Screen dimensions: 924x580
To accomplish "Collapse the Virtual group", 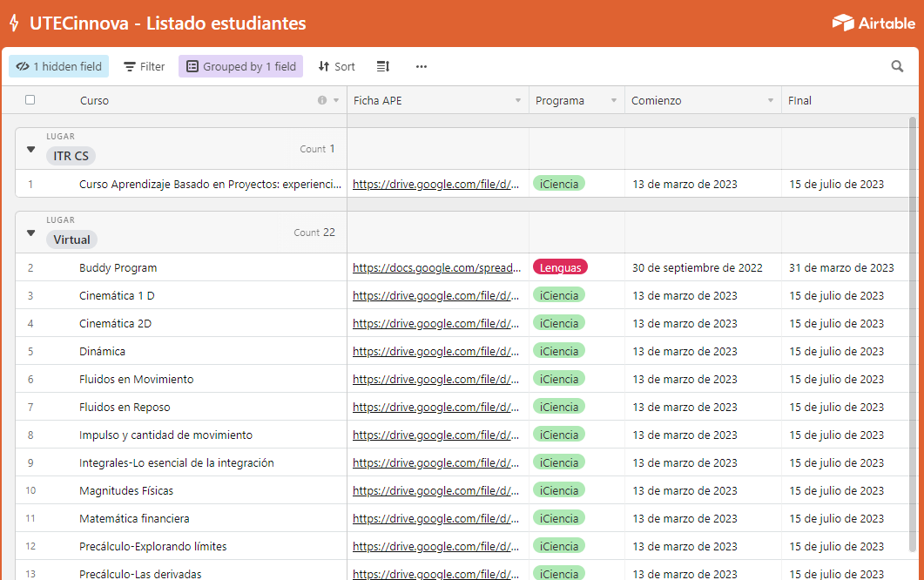I will click(x=30, y=232).
